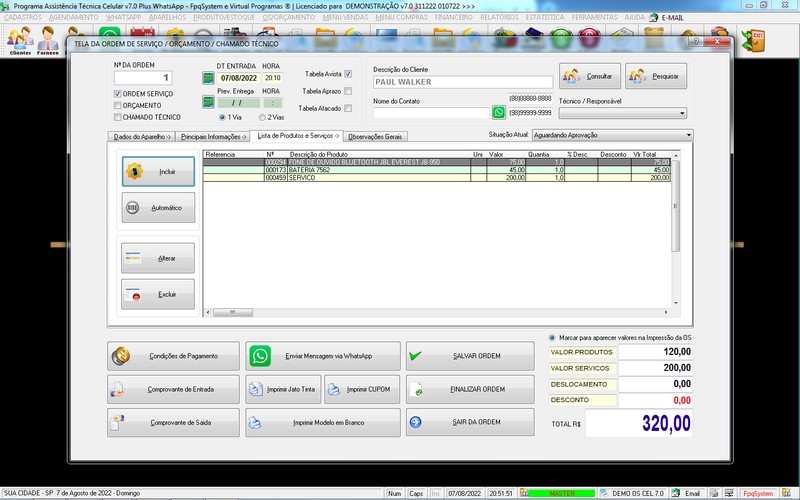
Task: Click green WhatsApp icon next to contact name
Action: 498,112
